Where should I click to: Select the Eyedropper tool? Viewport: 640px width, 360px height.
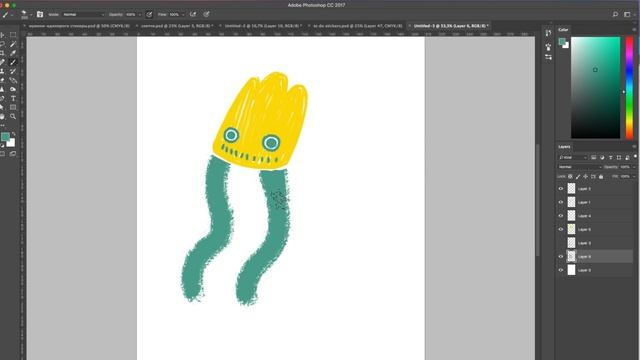click(x=13, y=53)
